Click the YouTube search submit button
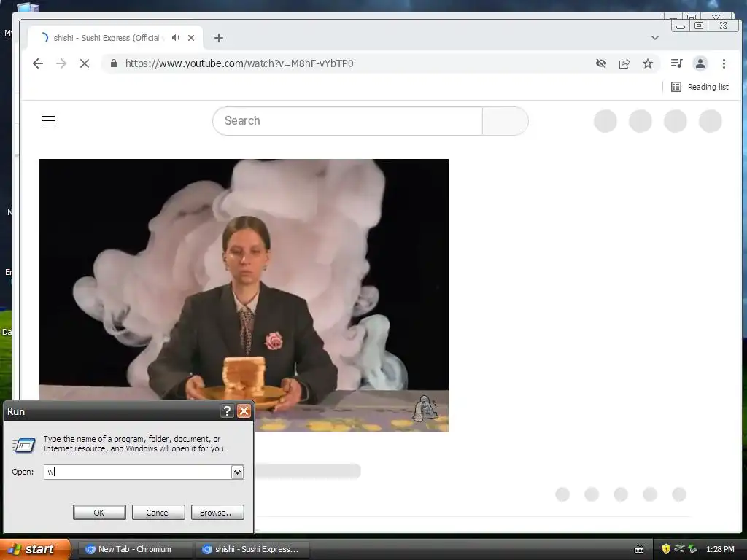Screen dimensions: 747x560 (x=505, y=120)
